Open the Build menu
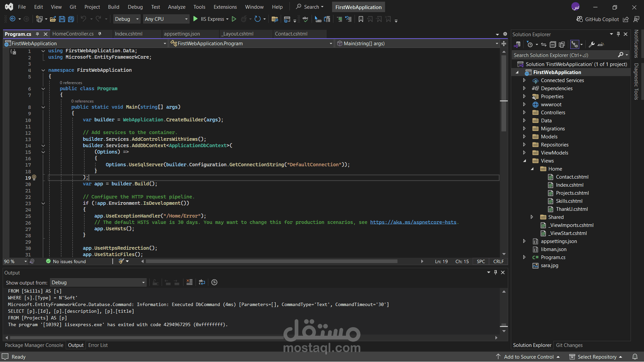Image resolution: width=644 pixels, height=362 pixels. (113, 7)
